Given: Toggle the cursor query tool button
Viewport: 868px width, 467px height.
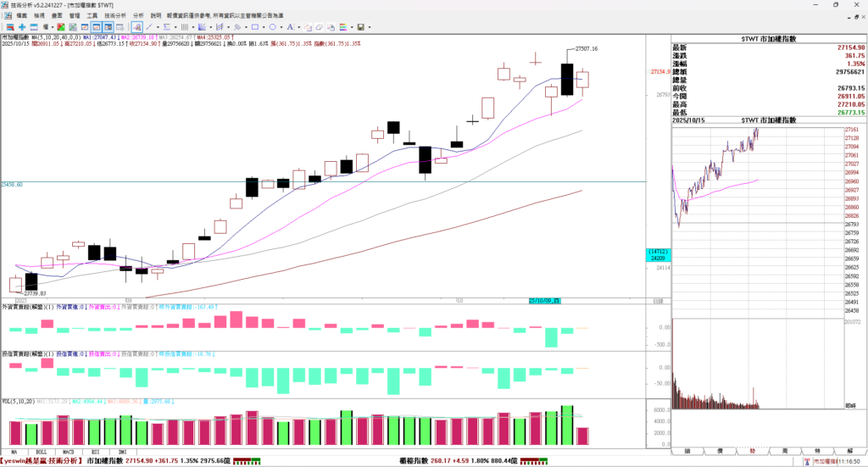Looking at the screenshot, I should pos(136,27).
